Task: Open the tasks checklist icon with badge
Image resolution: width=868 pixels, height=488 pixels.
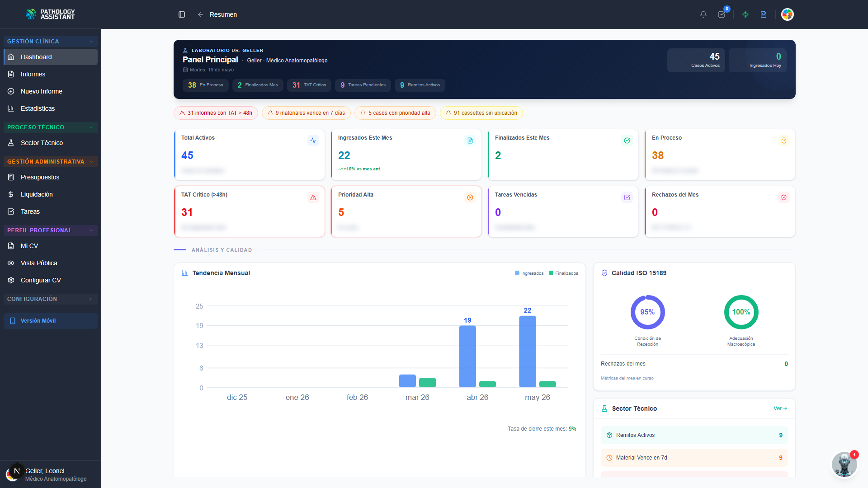Action: (722, 14)
